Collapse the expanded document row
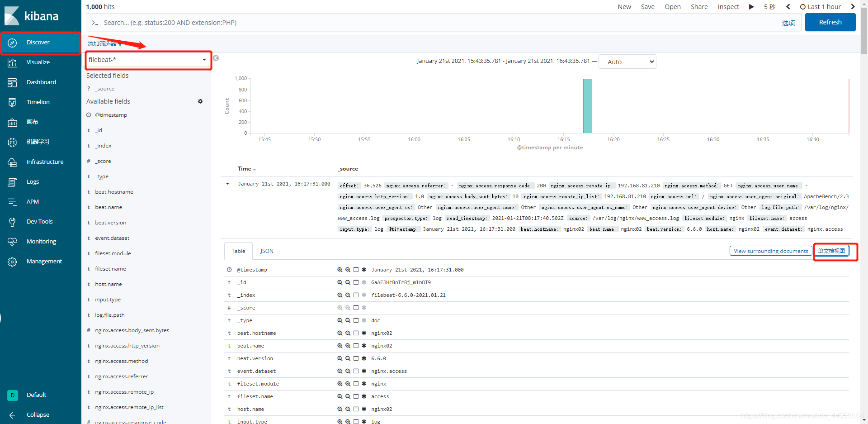 pos(227,184)
